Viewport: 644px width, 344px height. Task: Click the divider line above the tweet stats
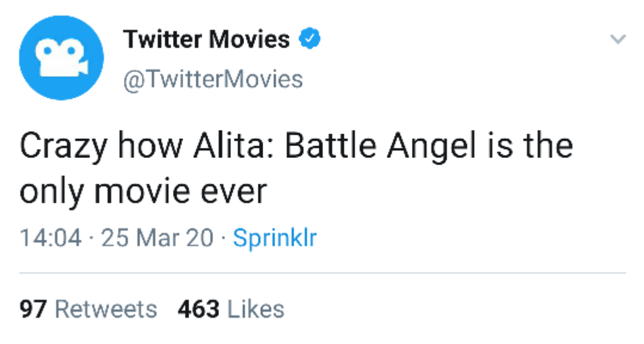tap(322, 273)
